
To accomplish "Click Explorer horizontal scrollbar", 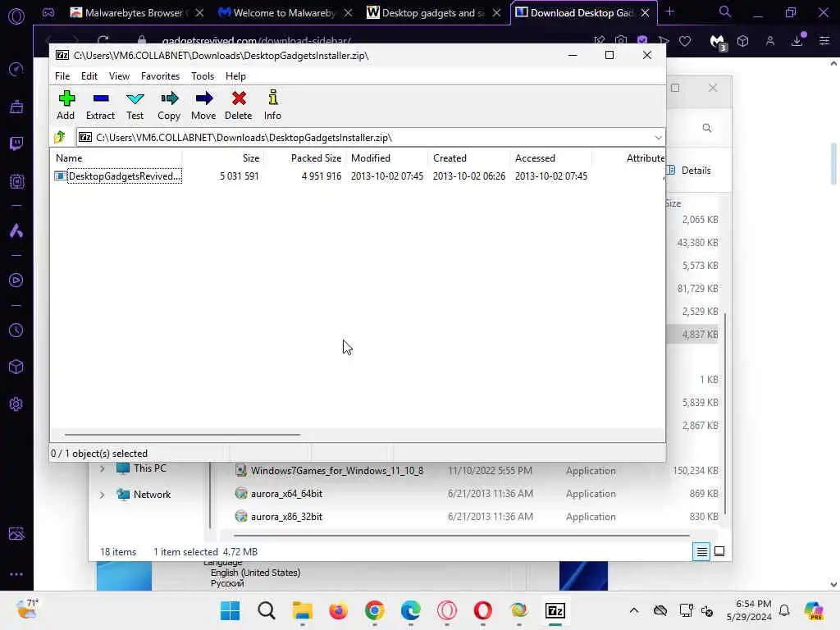I will coord(461,535).
